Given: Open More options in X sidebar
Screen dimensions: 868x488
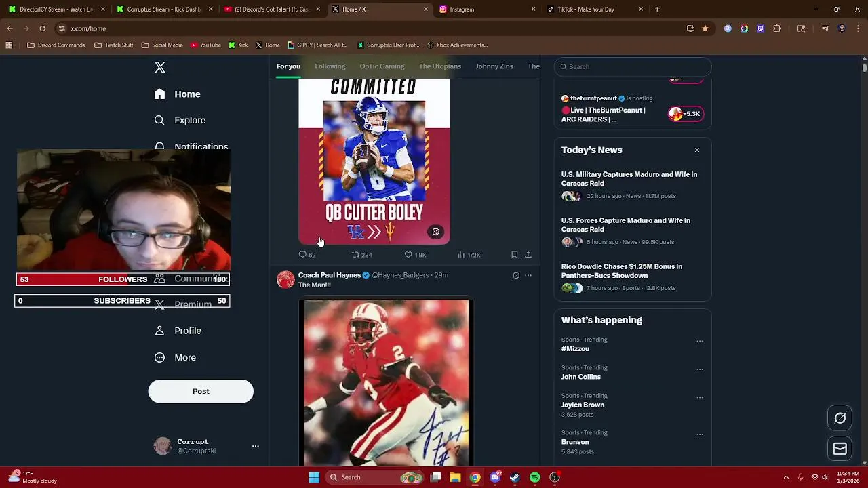Looking at the screenshot, I should (x=175, y=357).
